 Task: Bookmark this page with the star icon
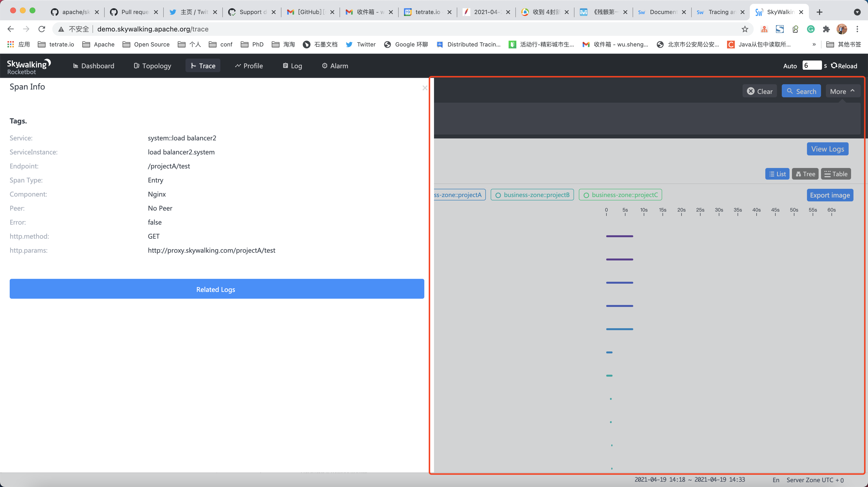(x=745, y=29)
